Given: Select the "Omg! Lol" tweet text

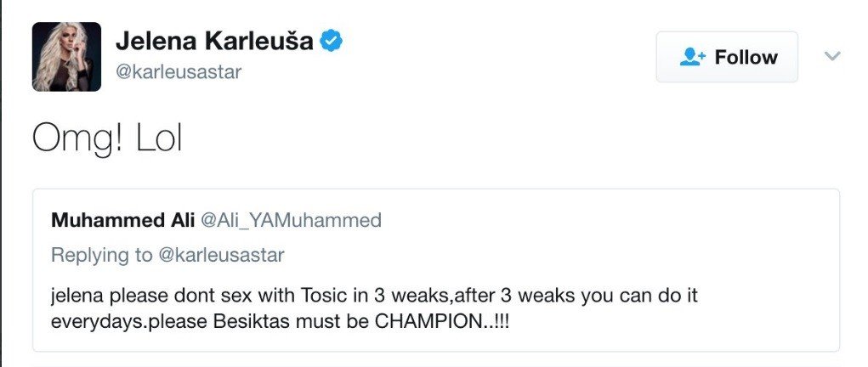Looking at the screenshot, I should (x=107, y=137).
